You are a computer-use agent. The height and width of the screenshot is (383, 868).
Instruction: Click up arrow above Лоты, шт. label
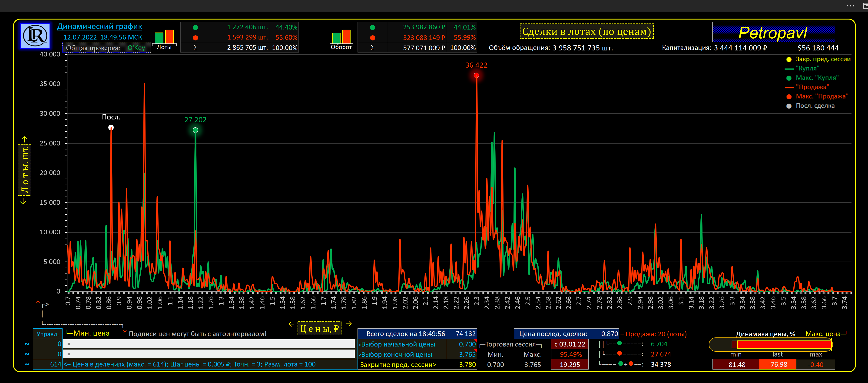[x=24, y=139]
